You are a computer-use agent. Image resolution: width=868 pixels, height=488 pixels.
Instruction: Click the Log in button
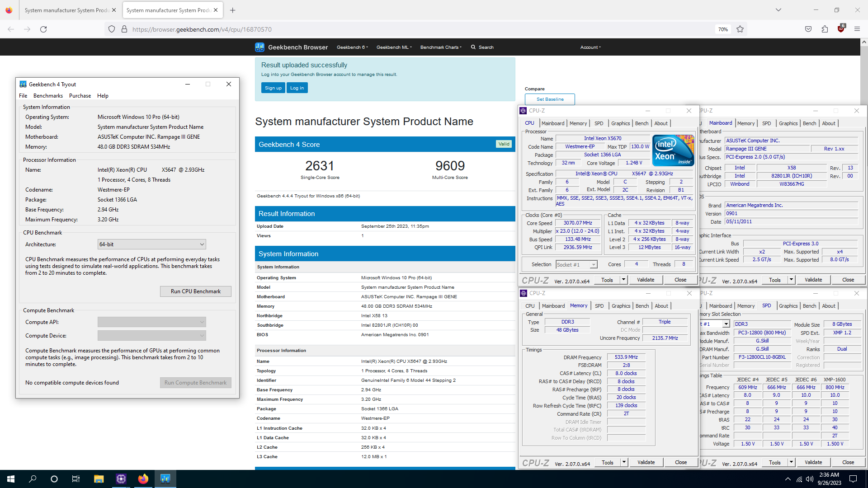[x=297, y=88]
